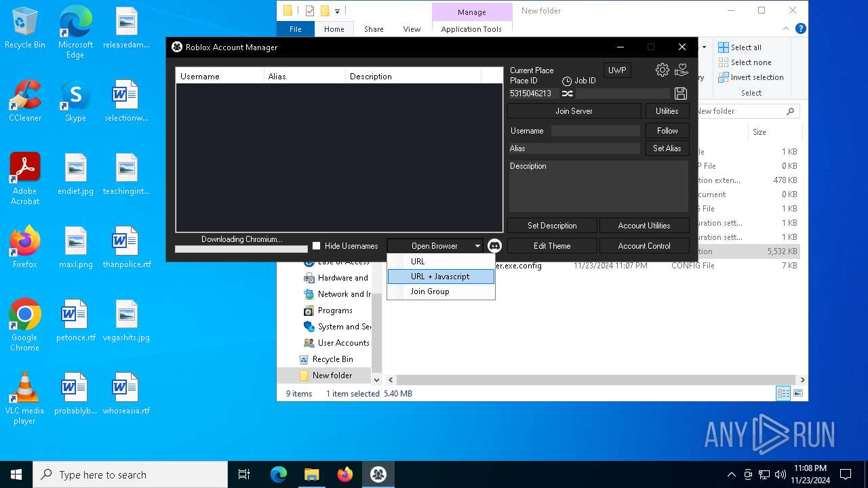The image size is (868, 488).
Task: Open Application Tools ribbon tab
Action: pyautogui.click(x=471, y=29)
